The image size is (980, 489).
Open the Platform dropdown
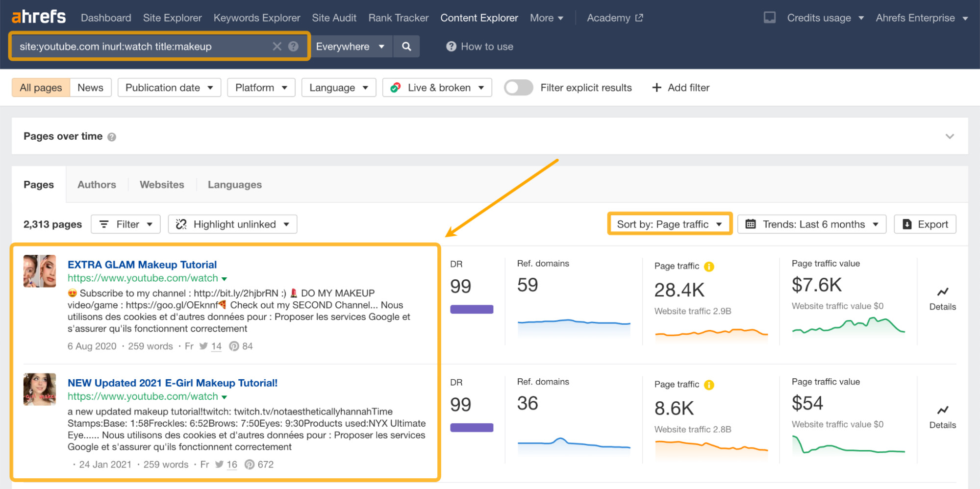[x=261, y=87]
